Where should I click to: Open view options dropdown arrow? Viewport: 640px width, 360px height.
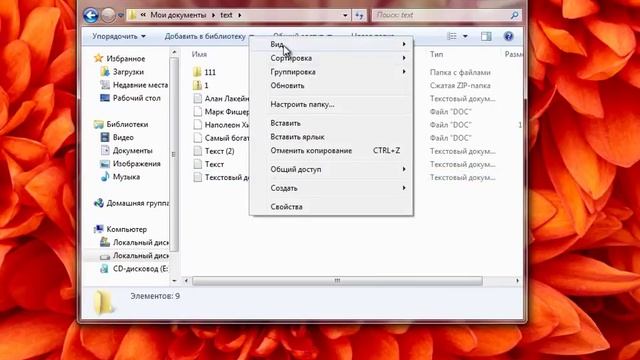[x=465, y=36]
